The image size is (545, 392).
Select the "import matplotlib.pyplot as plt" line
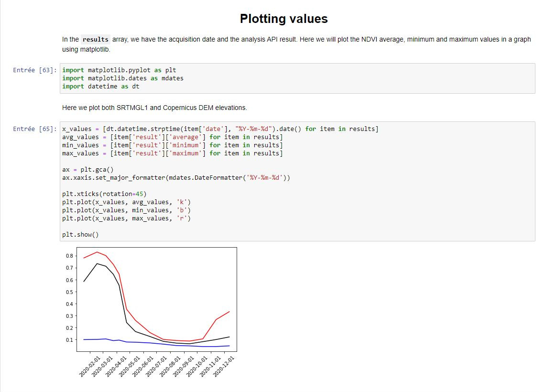tap(119, 70)
